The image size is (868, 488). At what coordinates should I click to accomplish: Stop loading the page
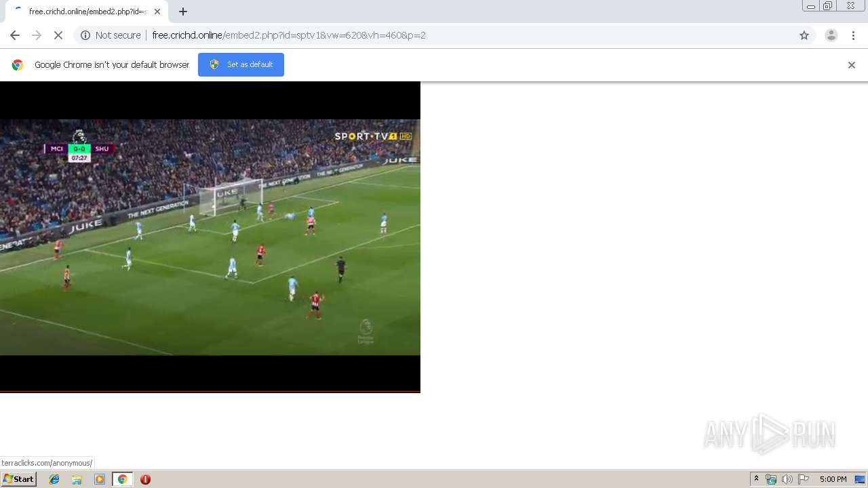pos(58,35)
